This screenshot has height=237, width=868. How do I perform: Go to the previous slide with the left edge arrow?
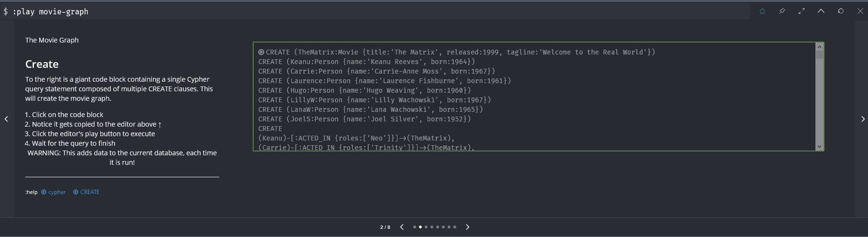point(6,119)
